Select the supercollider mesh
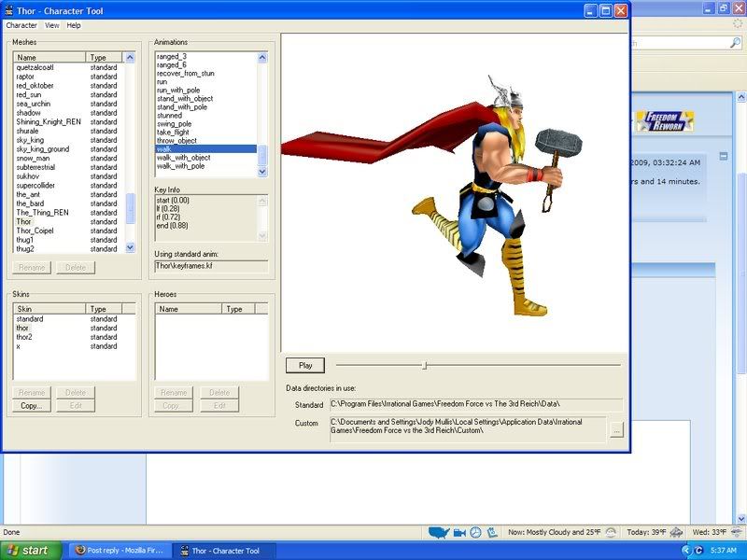Screen dimensions: 747x560 (35, 185)
